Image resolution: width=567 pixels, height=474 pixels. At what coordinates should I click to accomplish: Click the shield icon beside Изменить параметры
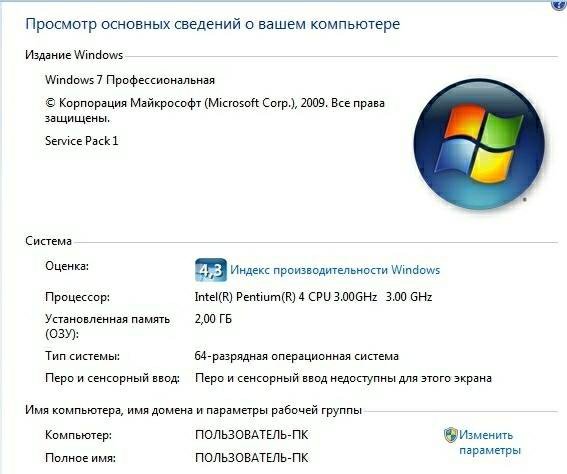pos(451,435)
